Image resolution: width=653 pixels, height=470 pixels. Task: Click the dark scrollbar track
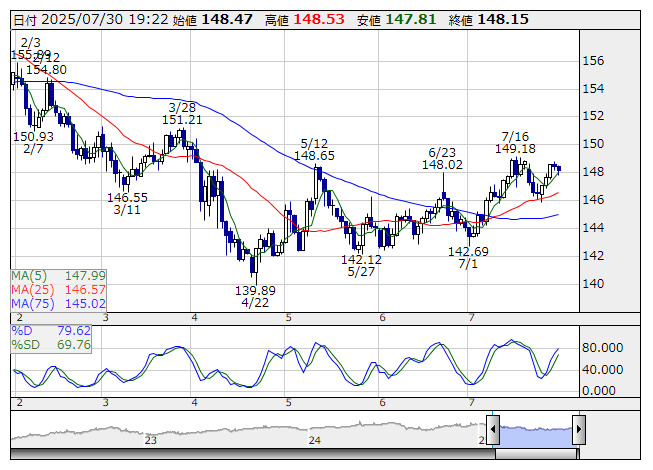pyautogui.click(x=253, y=454)
